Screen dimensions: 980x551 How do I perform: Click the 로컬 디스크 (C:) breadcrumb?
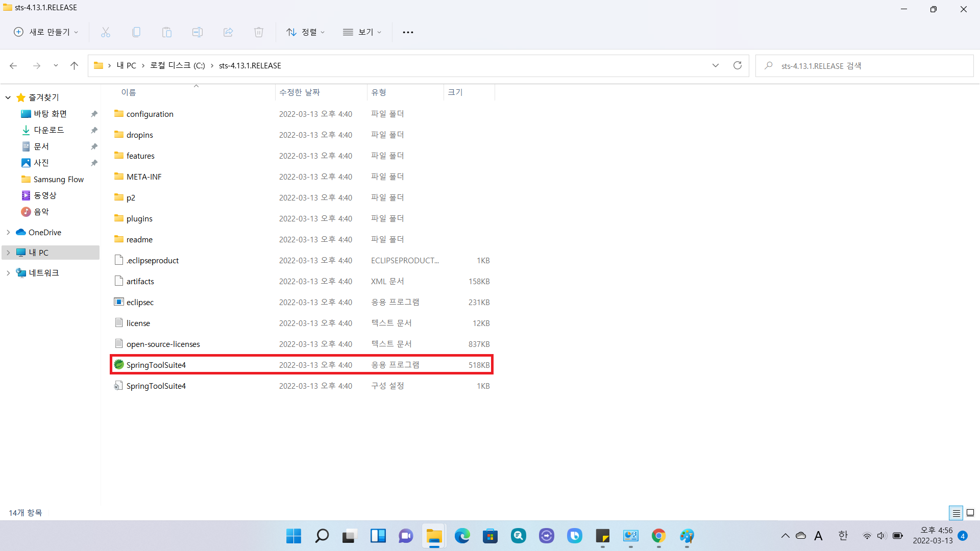(177, 65)
